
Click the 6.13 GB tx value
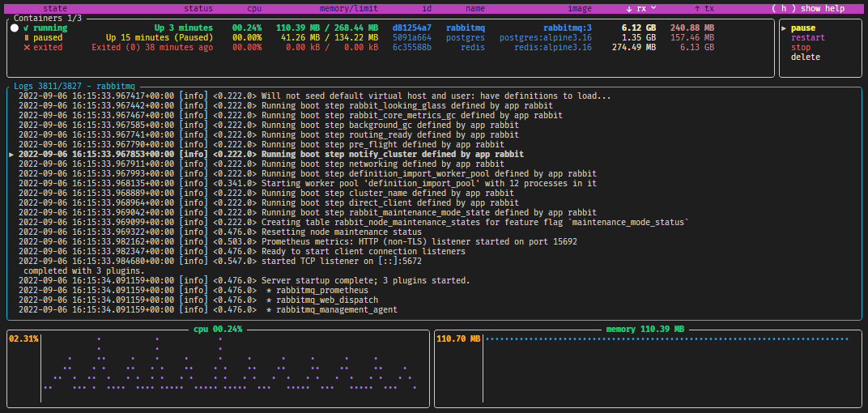pyautogui.click(x=697, y=48)
